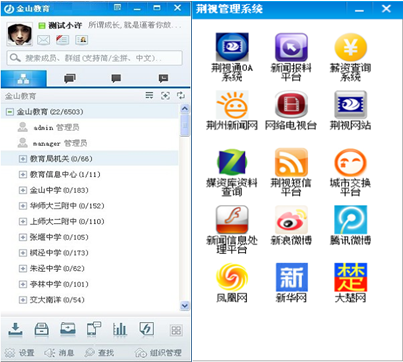Click the lightning document icon in bottom toolbar
This screenshot has height=362, width=403.
(146, 329)
